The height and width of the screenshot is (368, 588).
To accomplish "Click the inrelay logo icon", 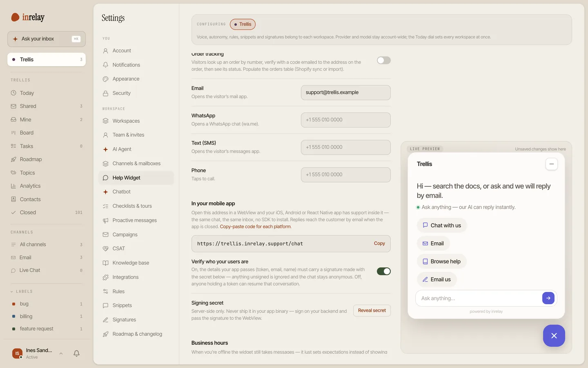I will point(15,17).
